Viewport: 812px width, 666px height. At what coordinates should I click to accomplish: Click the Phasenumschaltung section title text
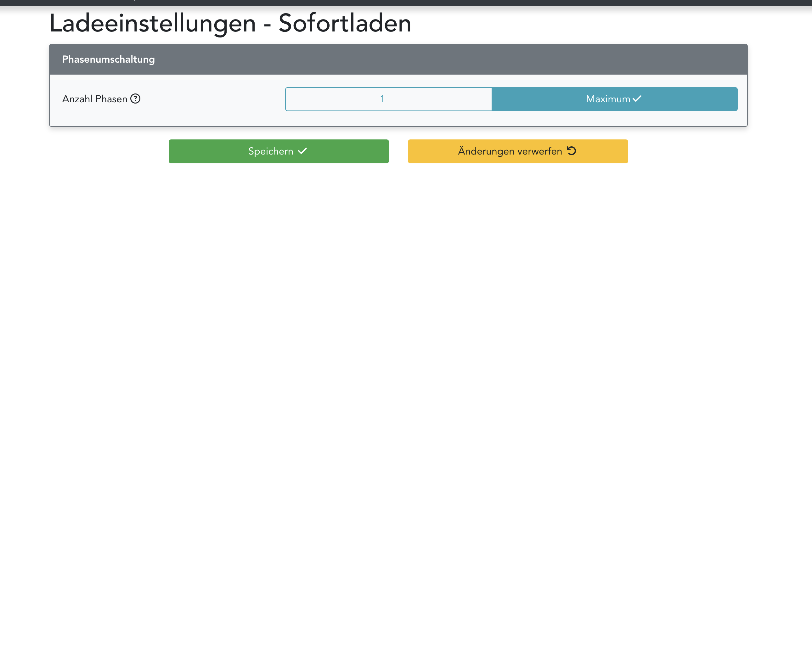(x=108, y=59)
